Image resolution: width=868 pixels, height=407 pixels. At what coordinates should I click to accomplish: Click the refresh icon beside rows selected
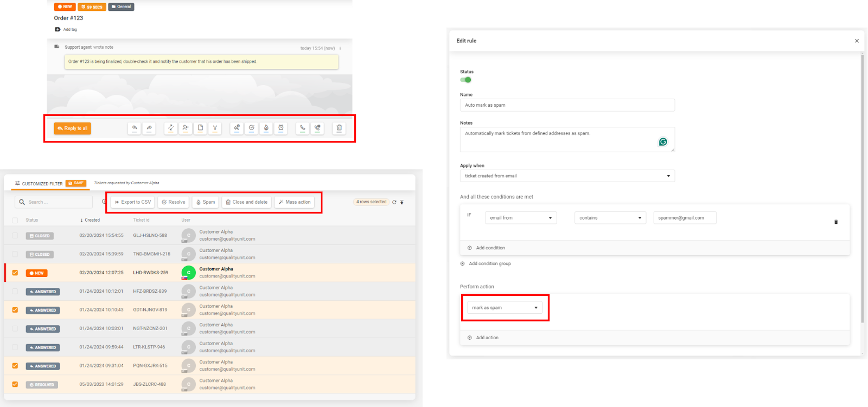point(394,202)
